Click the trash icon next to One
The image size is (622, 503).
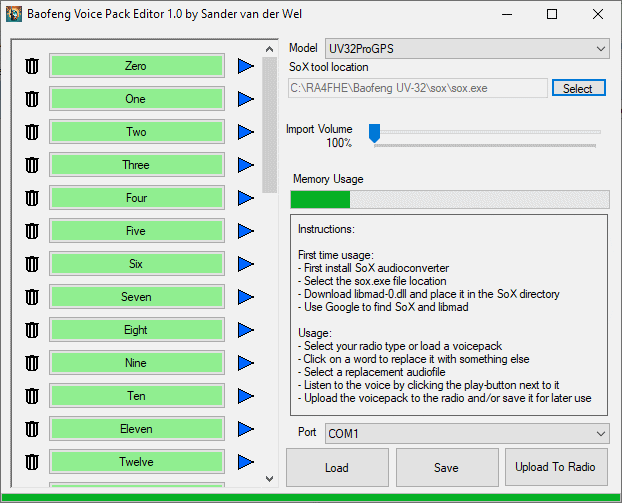(32, 99)
